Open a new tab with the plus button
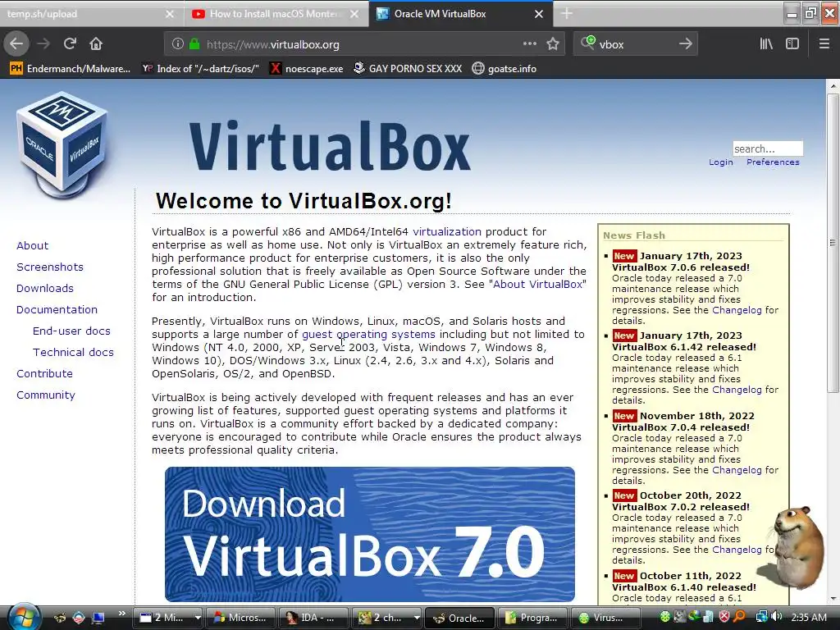This screenshot has width=840, height=630. coord(567,14)
